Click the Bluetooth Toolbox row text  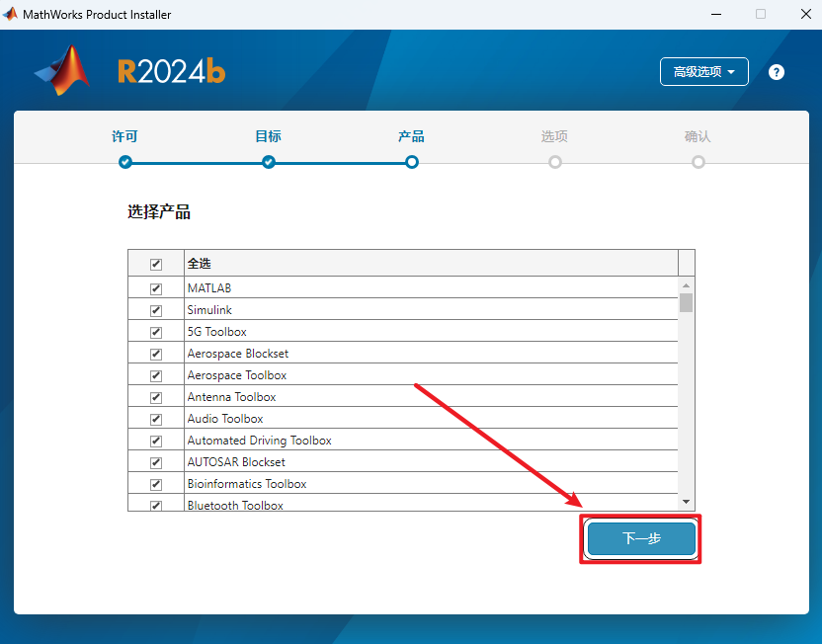pyautogui.click(x=235, y=505)
